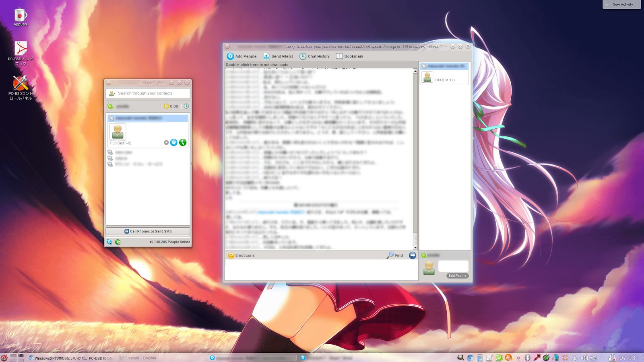Click the GIMP tray icon

(x=460, y=358)
